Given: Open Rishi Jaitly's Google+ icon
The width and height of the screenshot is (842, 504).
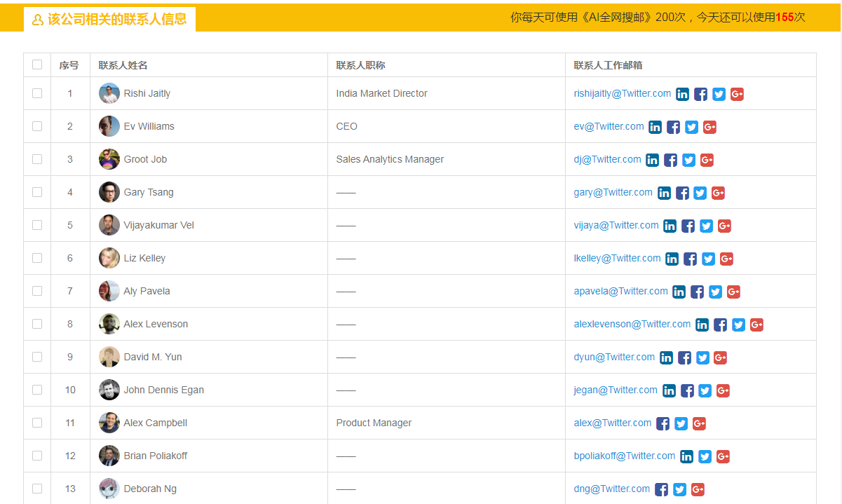Looking at the screenshot, I should pos(737,95).
